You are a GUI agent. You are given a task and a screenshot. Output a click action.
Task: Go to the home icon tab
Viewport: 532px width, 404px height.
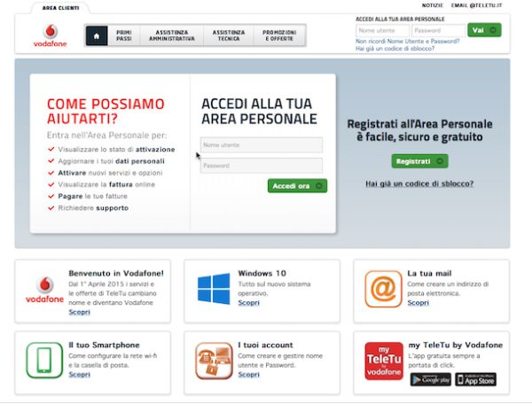coord(97,35)
